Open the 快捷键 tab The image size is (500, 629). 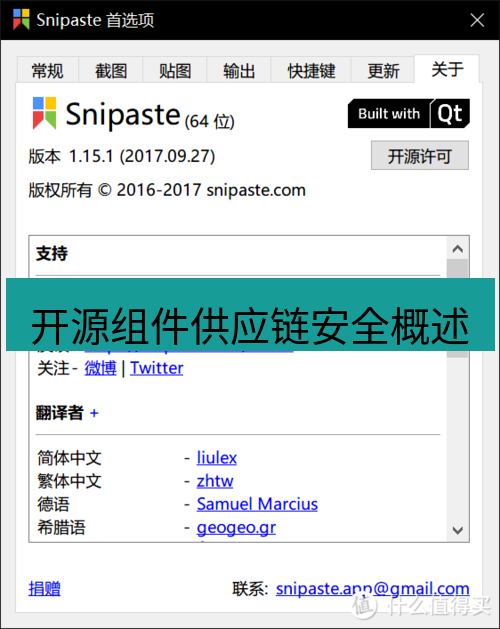pos(311,71)
